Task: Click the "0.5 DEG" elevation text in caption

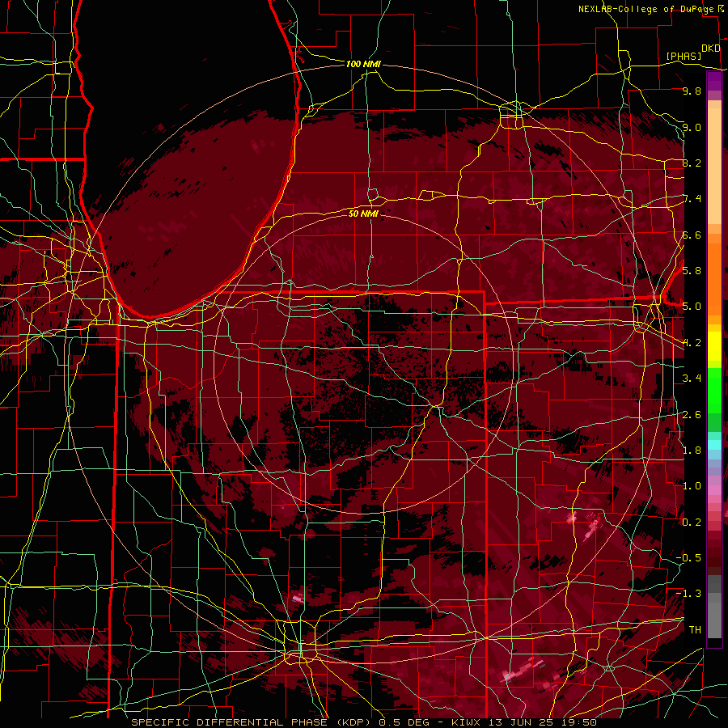Action: coord(404,722)
